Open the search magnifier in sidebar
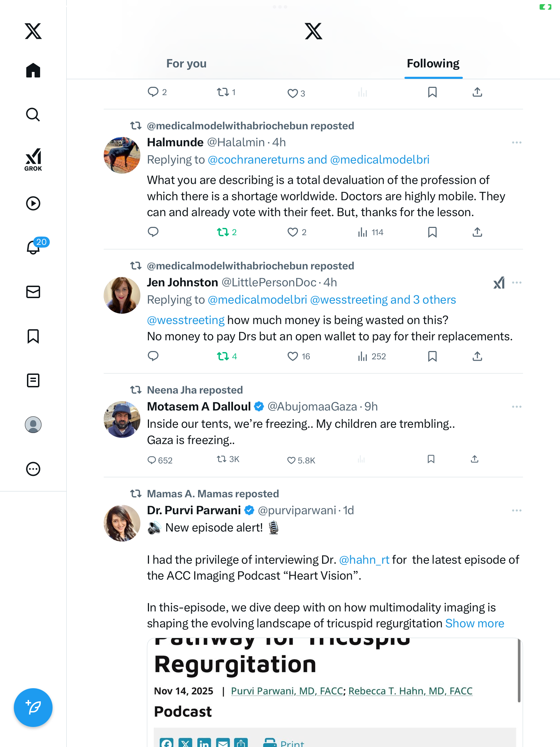The image size is (560, 747). (x=33, y=115)
